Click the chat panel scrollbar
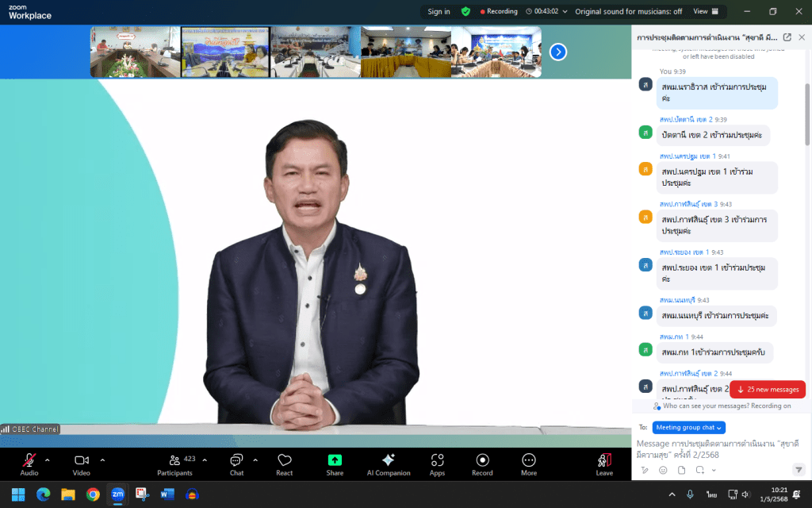 [x=806, y=114]
